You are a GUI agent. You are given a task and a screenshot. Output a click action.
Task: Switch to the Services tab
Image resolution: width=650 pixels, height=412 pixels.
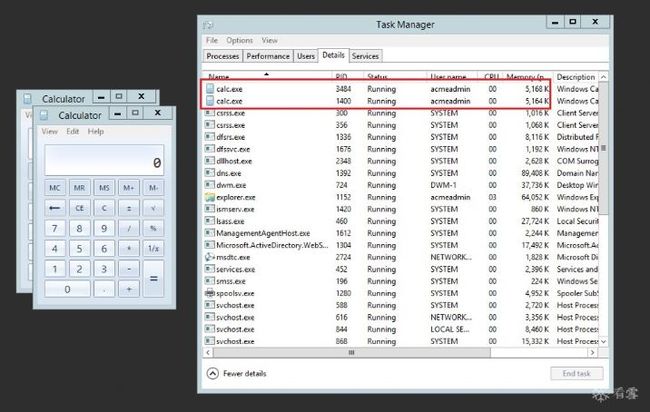(x=365, y=56)
